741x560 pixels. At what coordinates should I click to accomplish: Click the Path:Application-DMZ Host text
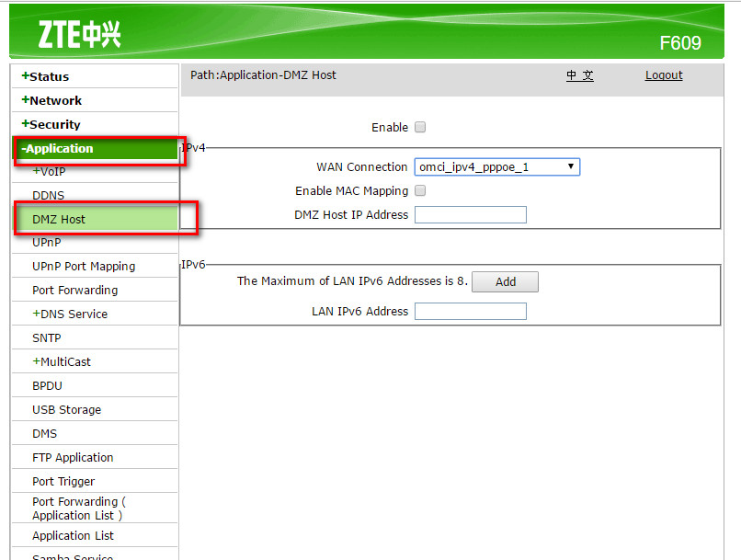tap(263, 75)
